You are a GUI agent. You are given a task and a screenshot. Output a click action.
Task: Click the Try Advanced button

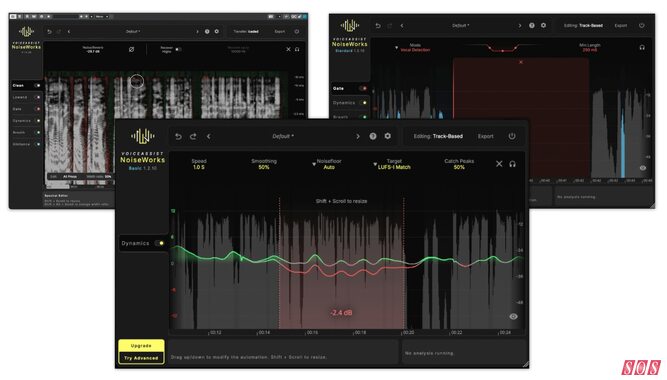141,358
